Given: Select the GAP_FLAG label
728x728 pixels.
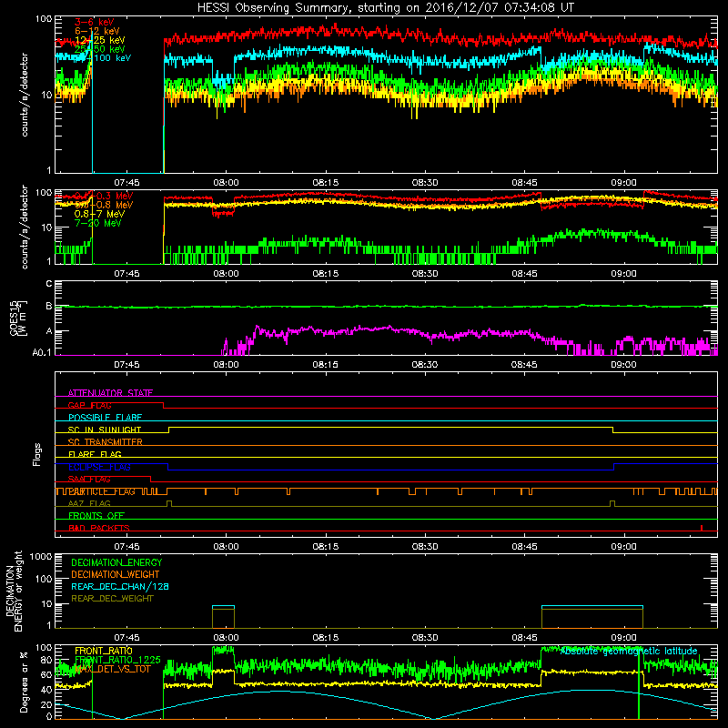Looking at the screenshot, I should pos(89,405).
